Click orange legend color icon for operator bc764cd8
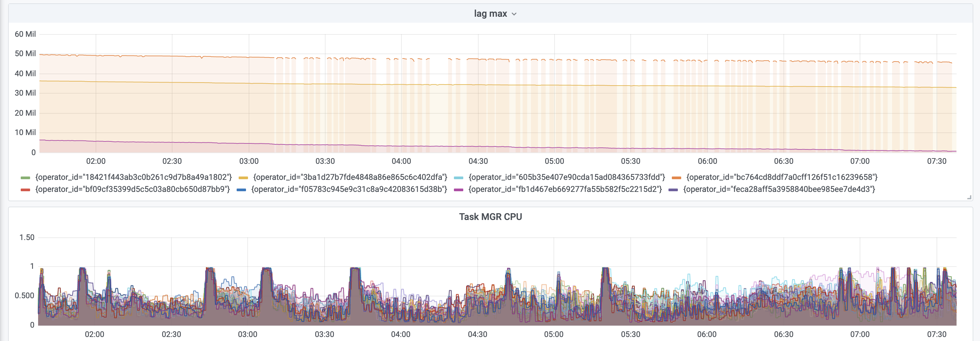This screenshot has width=980, height=341. (676, 178)
